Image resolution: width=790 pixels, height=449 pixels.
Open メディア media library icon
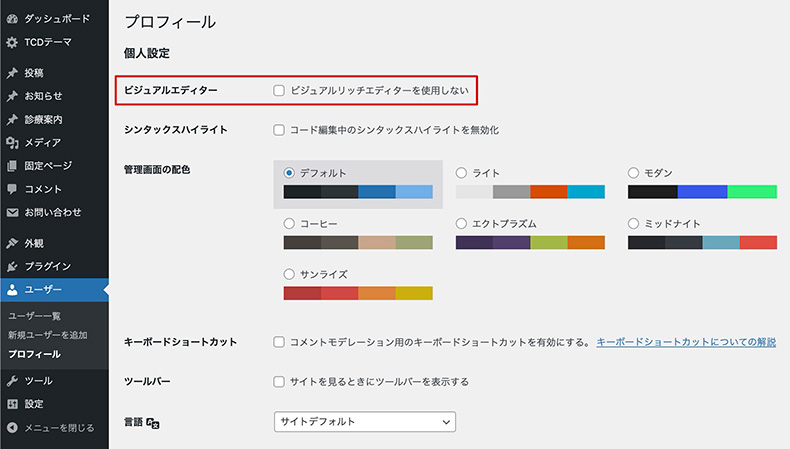[12, 143]
